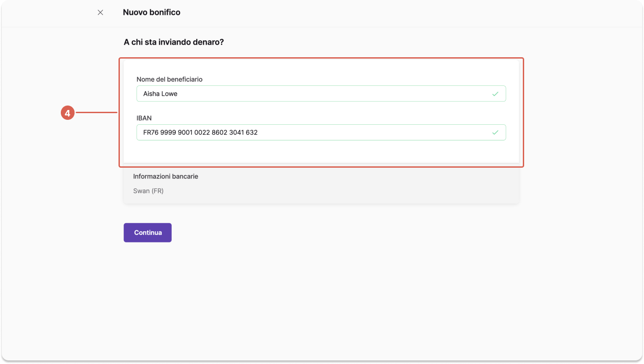This screenshot has height=364, width=644.
Task: Close the Nuovo bonifico dialog with the X icon
Action: coord(100,13)
